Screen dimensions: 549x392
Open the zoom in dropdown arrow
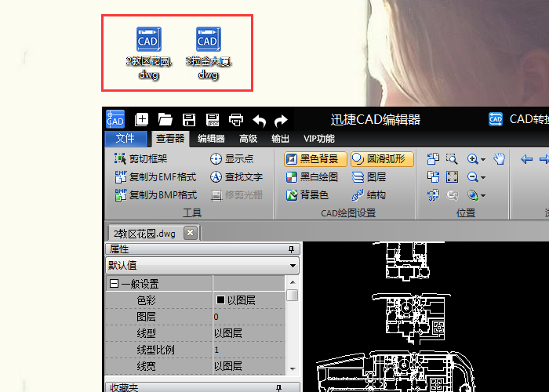coord(483,160)
